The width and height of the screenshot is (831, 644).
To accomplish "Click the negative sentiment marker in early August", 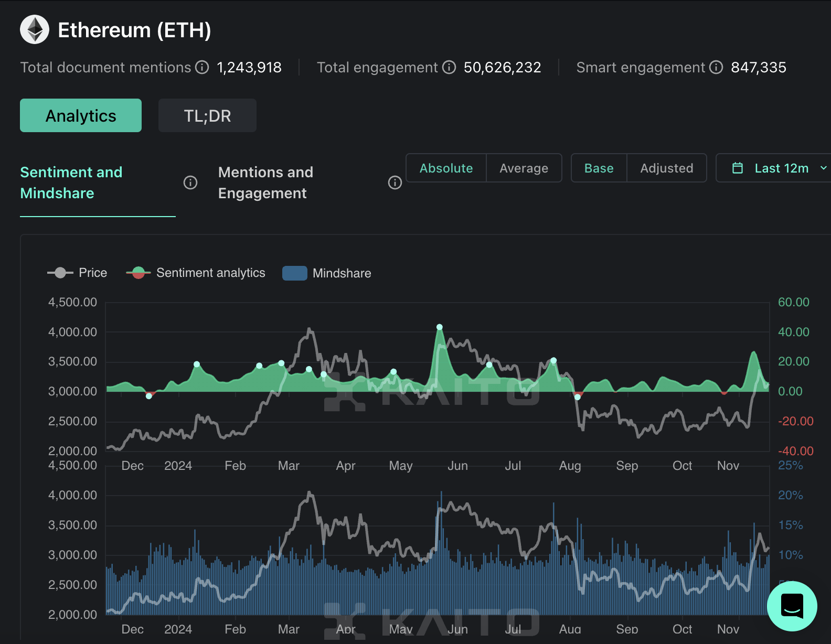I will [578, 397].
